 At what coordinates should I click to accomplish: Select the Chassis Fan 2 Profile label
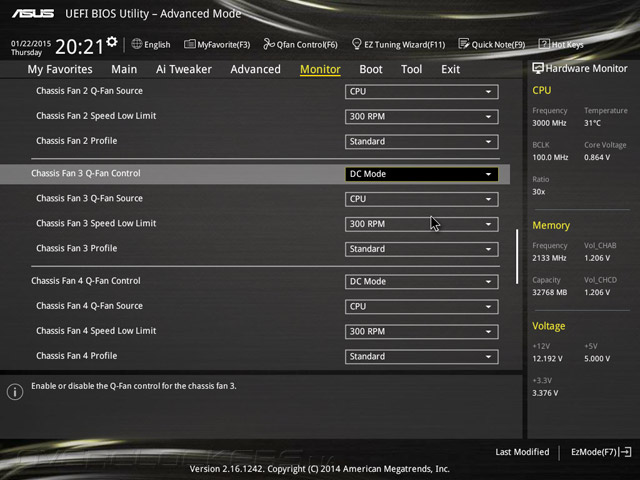[77, 141]
